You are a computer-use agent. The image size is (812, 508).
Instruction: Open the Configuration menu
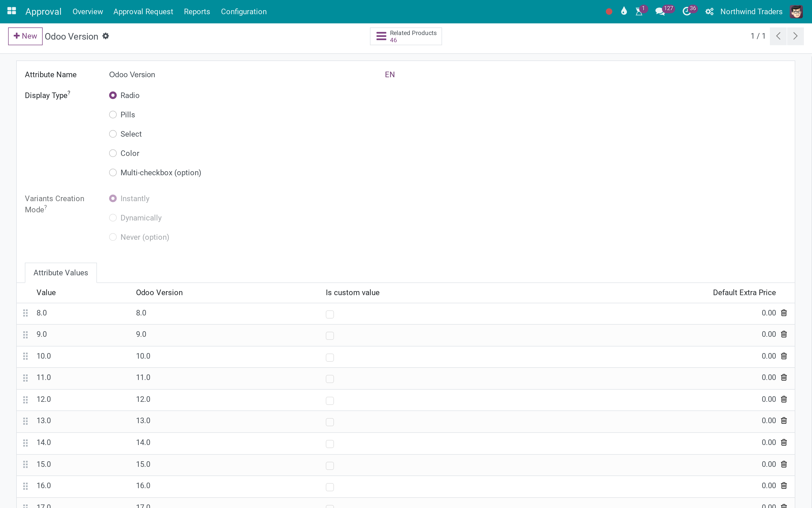click(244, 11)
